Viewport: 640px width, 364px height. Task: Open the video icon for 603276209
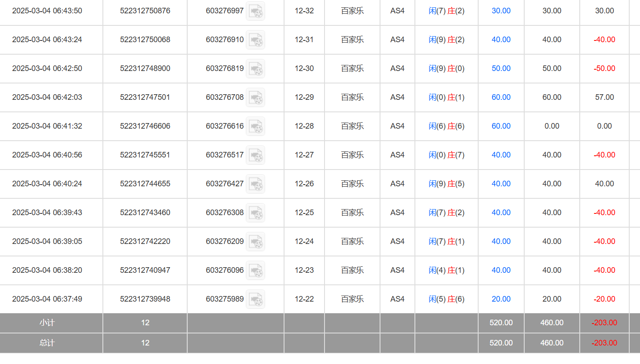[x=256, y=242]
